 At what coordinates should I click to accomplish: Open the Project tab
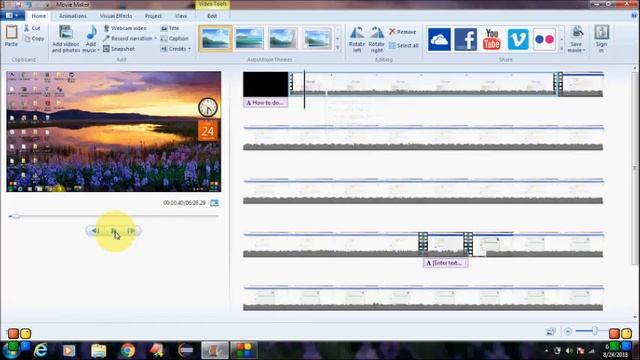(x=153, y=16)
